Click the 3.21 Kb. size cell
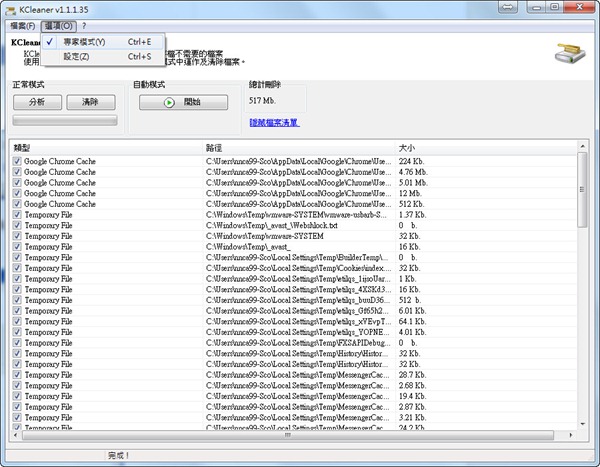The width and height of the screenshot is (600, 467). click(412, 418)
